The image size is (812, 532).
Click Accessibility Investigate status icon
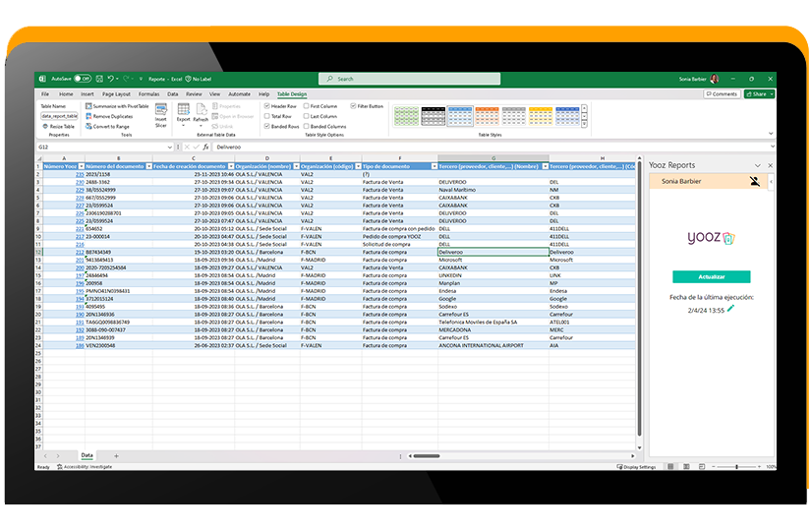pos(60,467)
